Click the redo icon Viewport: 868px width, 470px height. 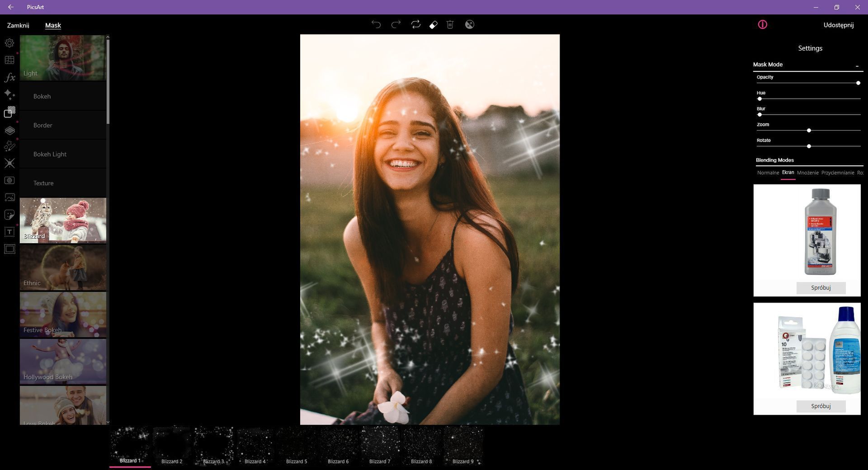point(396,25)
